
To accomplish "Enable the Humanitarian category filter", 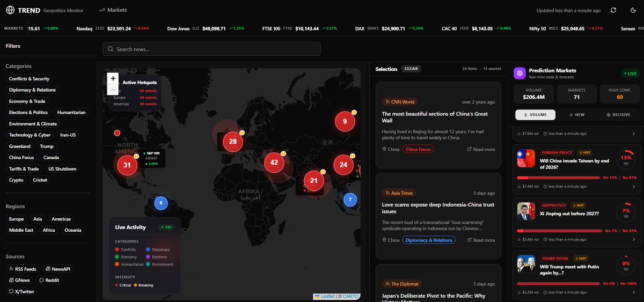I will click(x=71, y=113).
